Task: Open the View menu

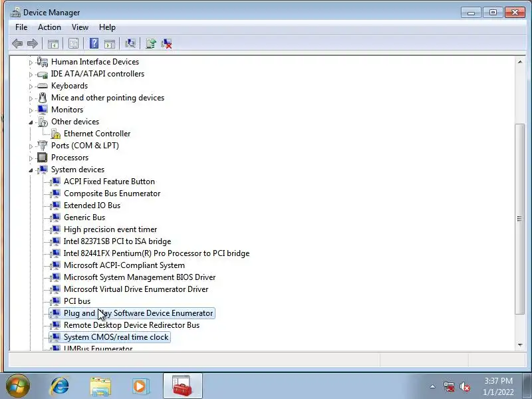Action: coord(80,27)
